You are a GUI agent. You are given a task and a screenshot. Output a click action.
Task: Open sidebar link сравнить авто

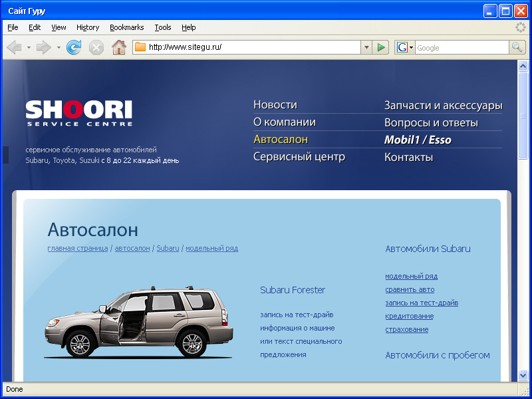point(410,290)
